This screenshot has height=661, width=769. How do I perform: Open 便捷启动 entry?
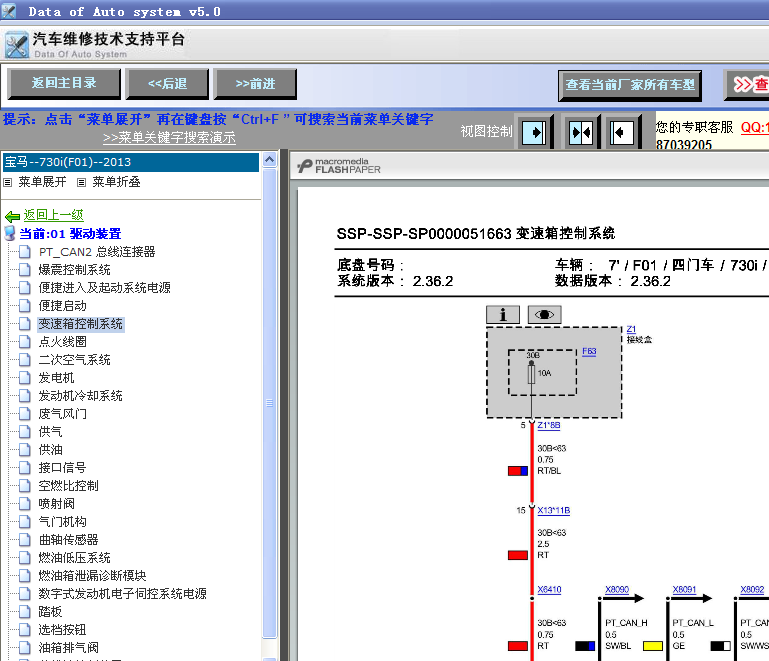coord(63,306)
